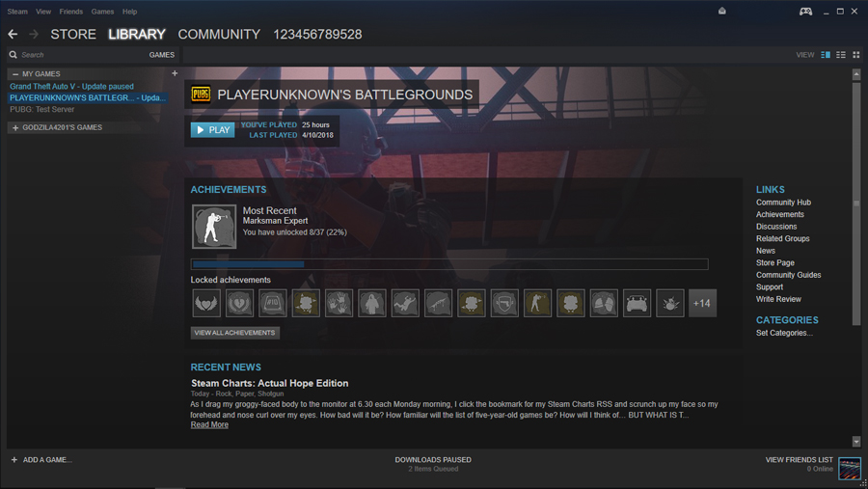Open the Achievements link under LINKS

[x=780, y=214]
